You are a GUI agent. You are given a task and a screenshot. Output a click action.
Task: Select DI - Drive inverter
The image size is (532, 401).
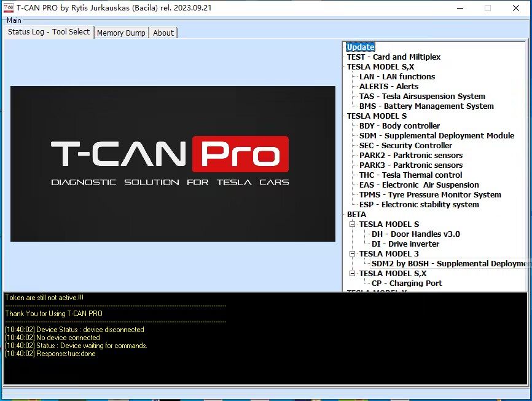[x=405, y=244]
